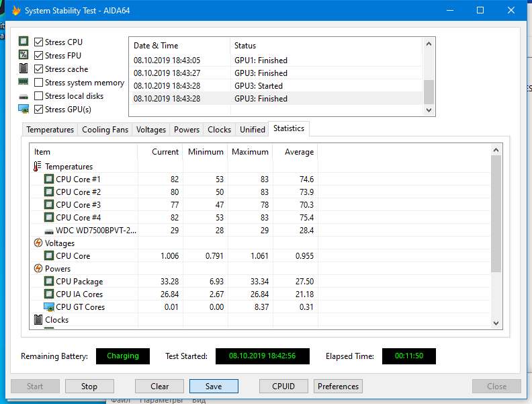Image resolution: width=532 pixels, height=404 pixels.
Task: Maximize the AIDA64 window
Action: coord(480,11)
